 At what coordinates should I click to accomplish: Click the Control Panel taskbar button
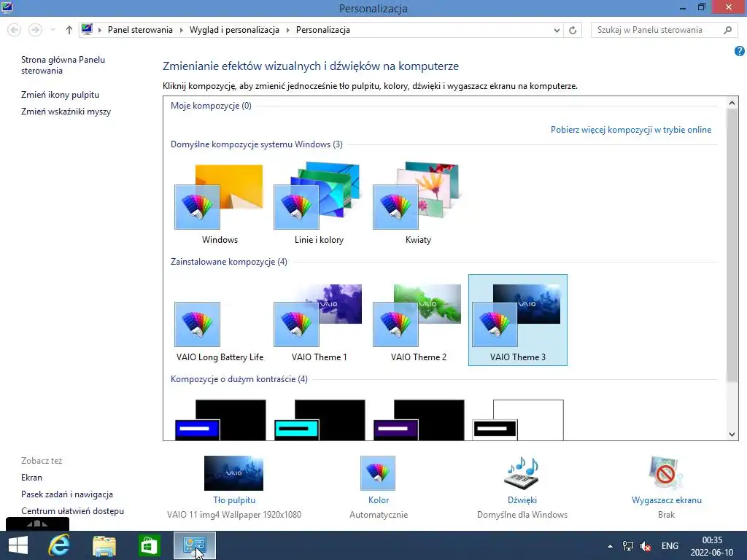tap(195, 545)
